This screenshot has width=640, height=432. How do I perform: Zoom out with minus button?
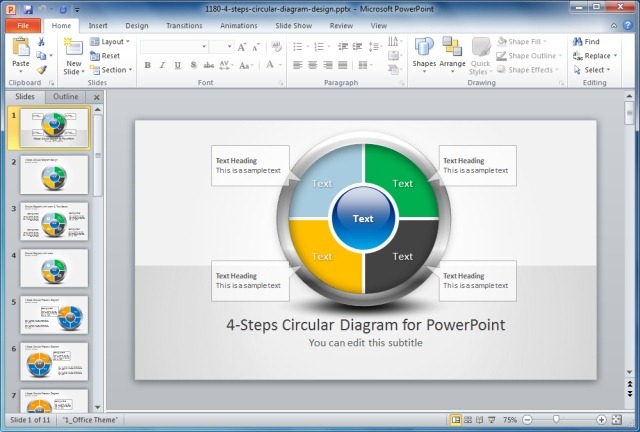pos(527,419)
